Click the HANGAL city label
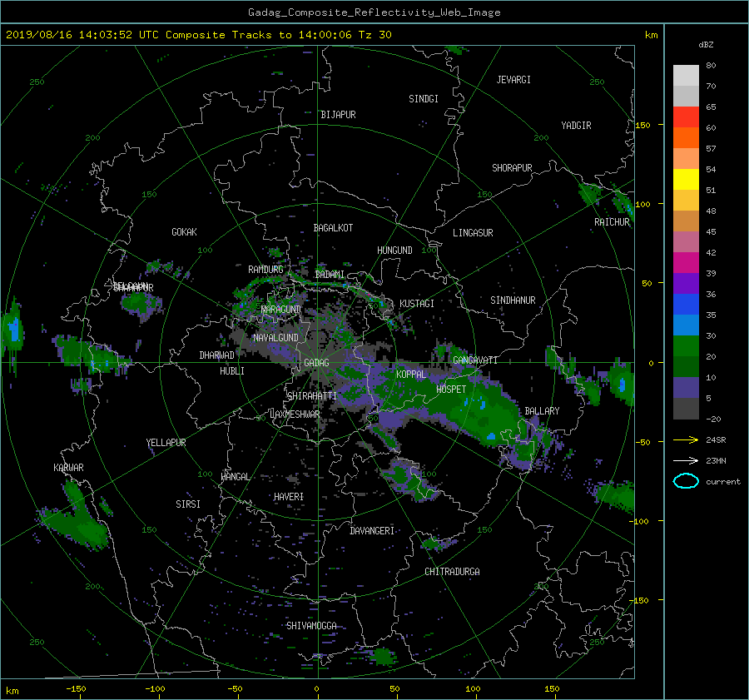The height and width of the screenshot is (700, 749). tap(235, 477)
